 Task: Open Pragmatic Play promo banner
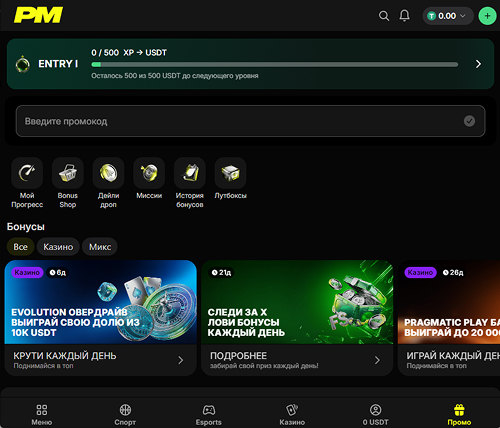pos(449,302)
